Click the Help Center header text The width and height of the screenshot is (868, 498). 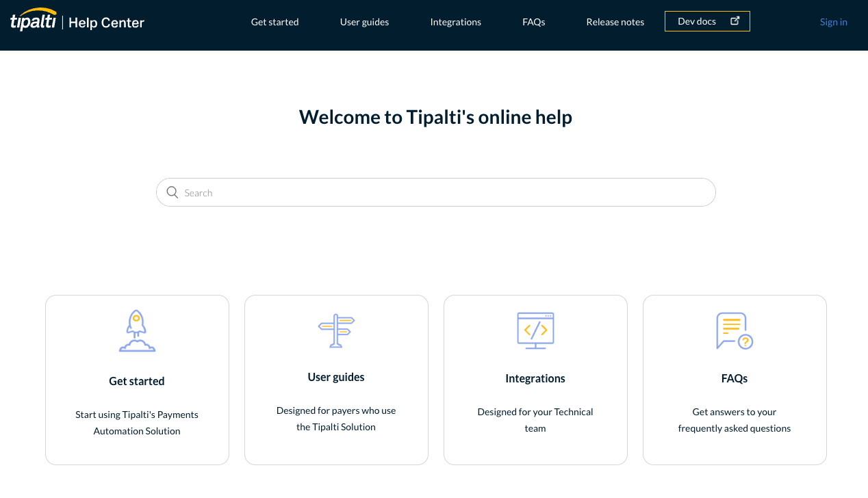click(x=106, y=23)
